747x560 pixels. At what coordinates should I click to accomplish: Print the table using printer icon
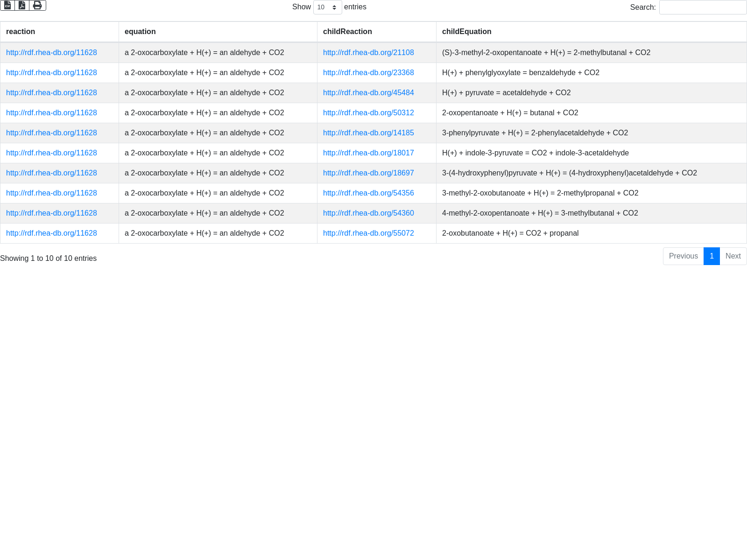click(x=37, y=5)
